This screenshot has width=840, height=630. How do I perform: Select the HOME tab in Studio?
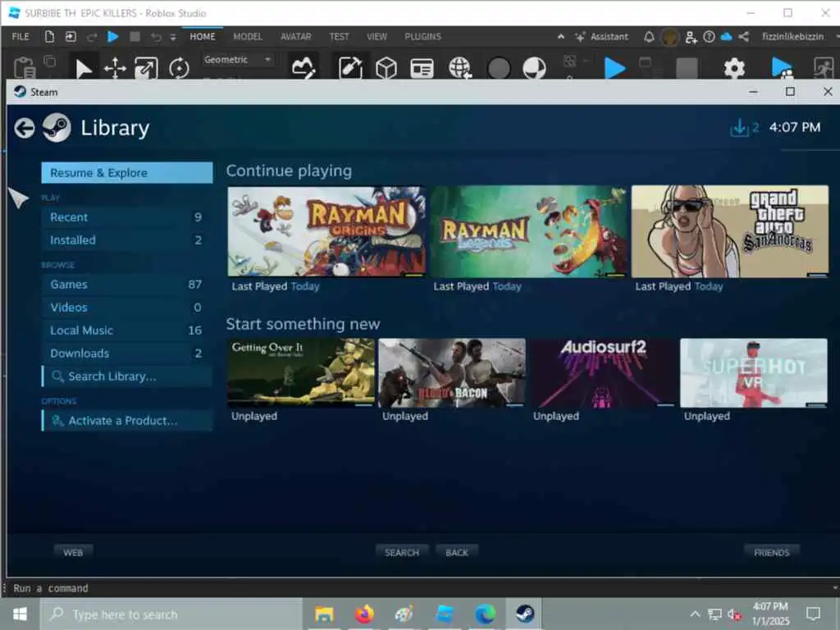pos(203,36)
